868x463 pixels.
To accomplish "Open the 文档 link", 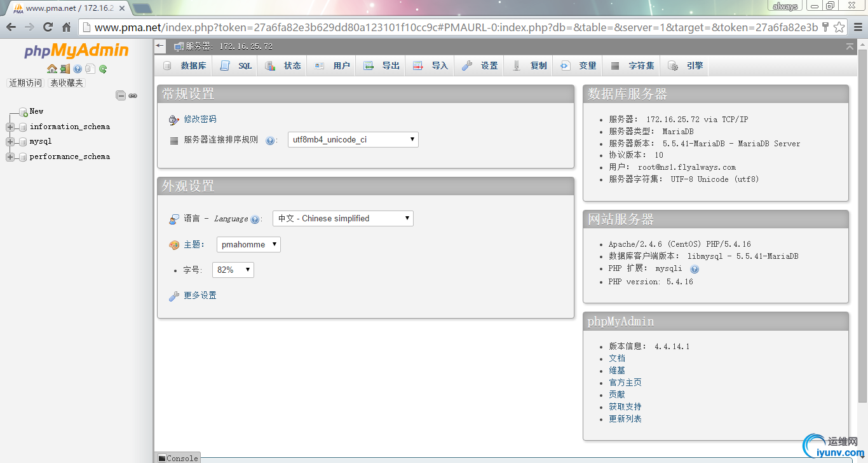I will 617,358.
